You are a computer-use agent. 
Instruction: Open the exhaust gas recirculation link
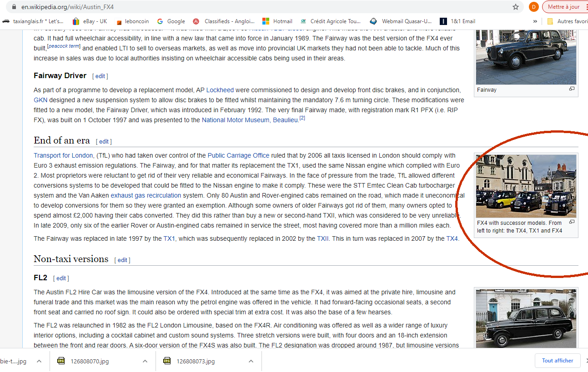pos(146,195)
